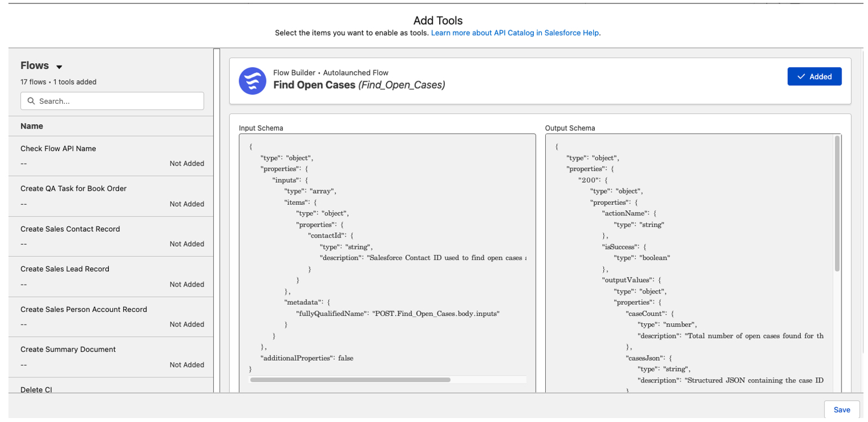Click the Add Tools dialog heading
Screen dimensions: 868x422
(x=438, y=20)
